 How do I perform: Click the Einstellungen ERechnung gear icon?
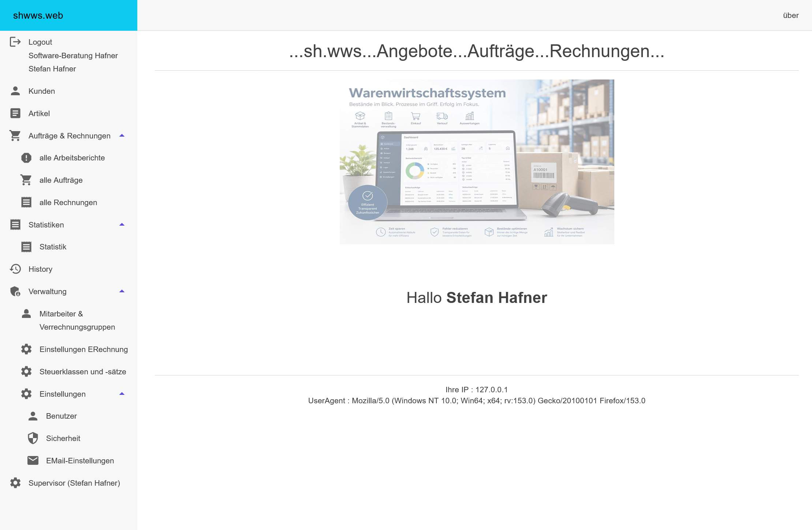pyautogui.click(x=26, y=349)
